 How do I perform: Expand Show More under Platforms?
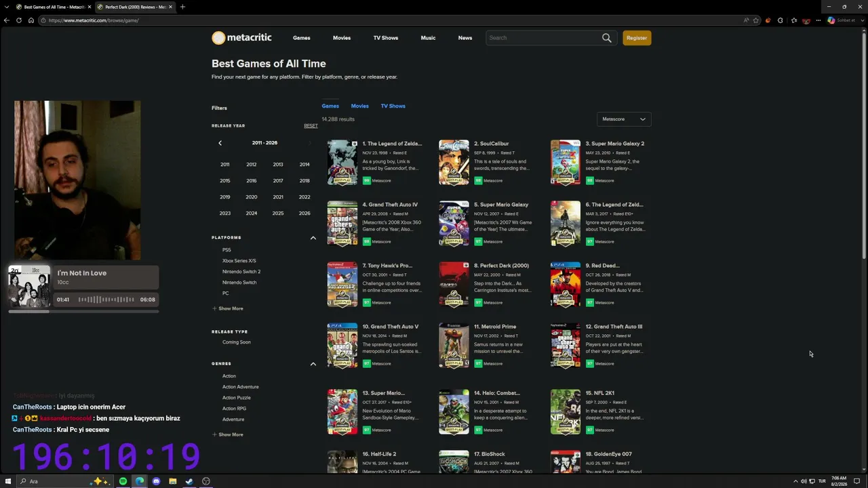tap(228, 308)
